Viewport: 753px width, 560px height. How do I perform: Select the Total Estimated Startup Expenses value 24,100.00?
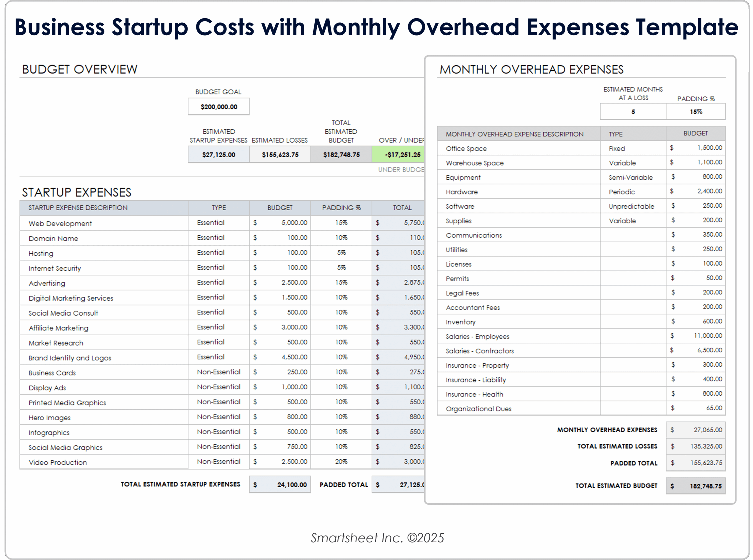(280, 485)
